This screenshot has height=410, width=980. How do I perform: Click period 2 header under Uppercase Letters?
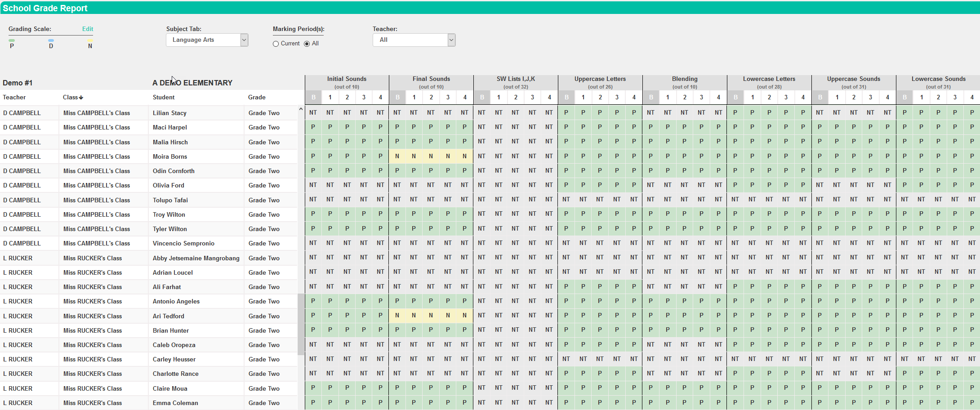pos(600,97)
